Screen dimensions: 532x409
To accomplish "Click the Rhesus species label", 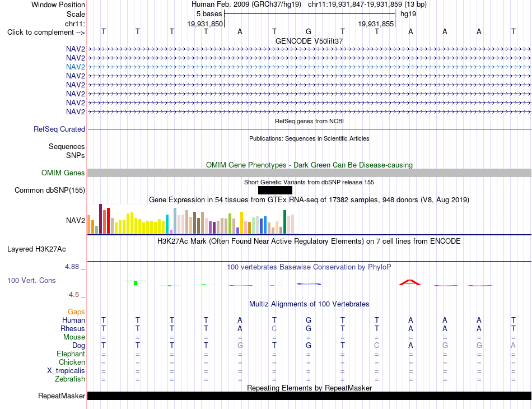I will click(x=73, y=328).
